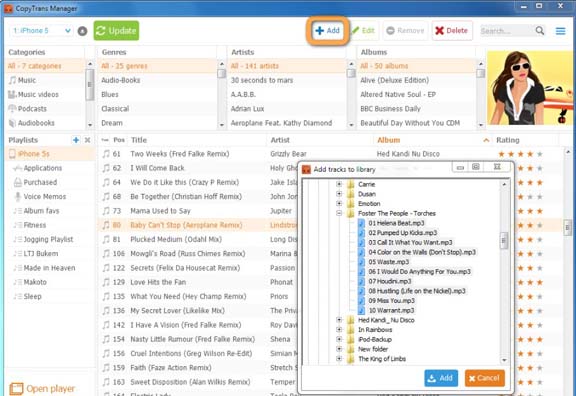The height and width of the screenshot is (396, 576).
Task: Click the search magnifier icon
Action: coord(539,30)
